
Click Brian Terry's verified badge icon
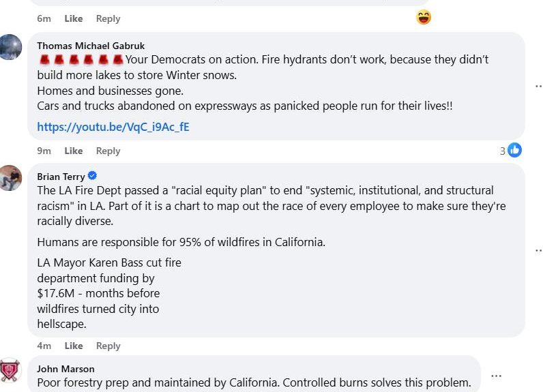pos(93,177)
